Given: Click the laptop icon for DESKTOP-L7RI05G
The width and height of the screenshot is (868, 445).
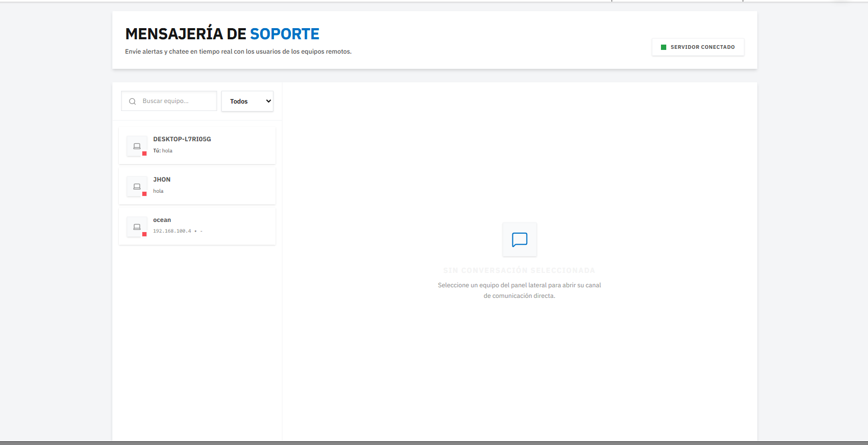Looking at the screenshot, I should tap(137, 146).
